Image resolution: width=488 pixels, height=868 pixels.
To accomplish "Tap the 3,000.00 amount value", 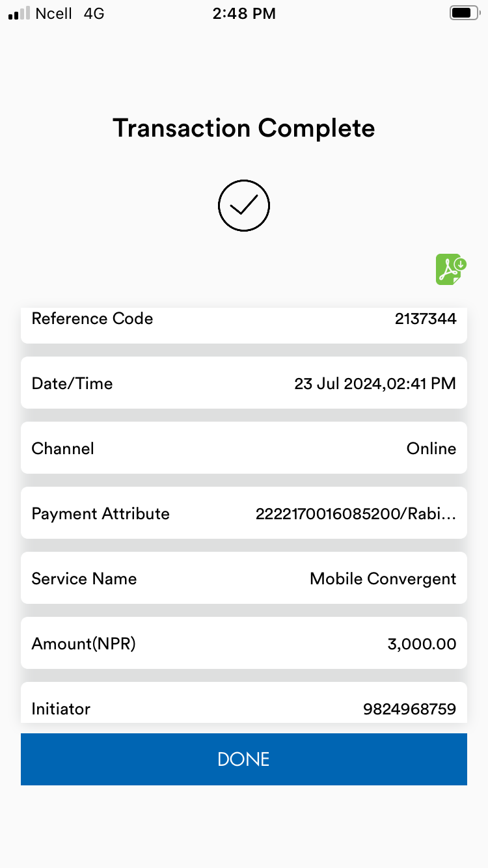I will [x=422, y=644].
